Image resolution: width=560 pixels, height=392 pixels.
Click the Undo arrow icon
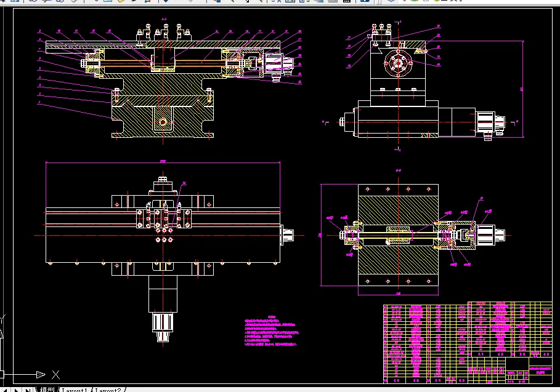pyautogui.click(x=166, y=2)
